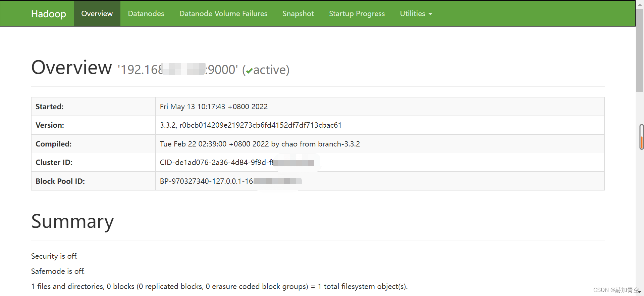Switch to the Datanodes tab

coord(146,13)
